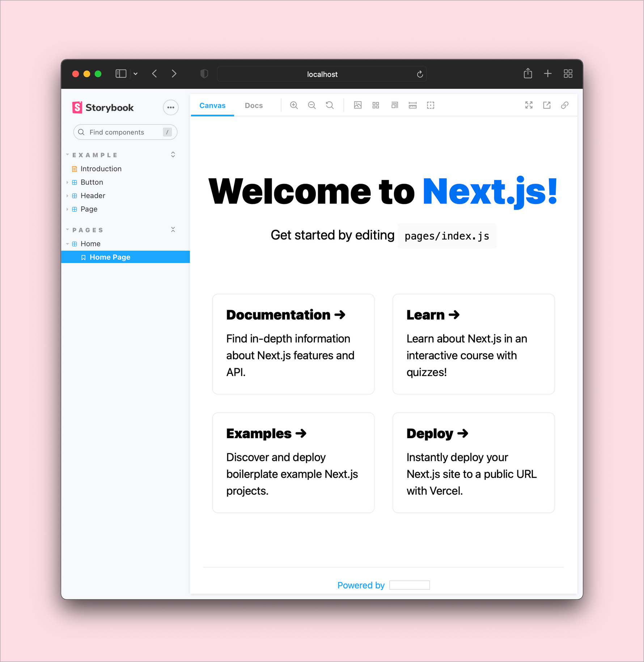Open Safari sidebar dropdown chevron
This screenshot has width=644, height=662.
pos(136,74)
